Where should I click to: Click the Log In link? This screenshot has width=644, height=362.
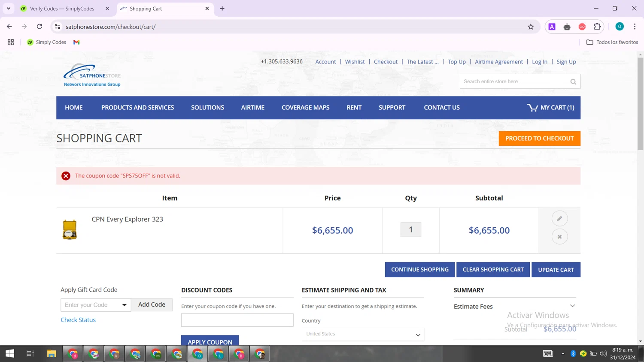tap(540, 62)
